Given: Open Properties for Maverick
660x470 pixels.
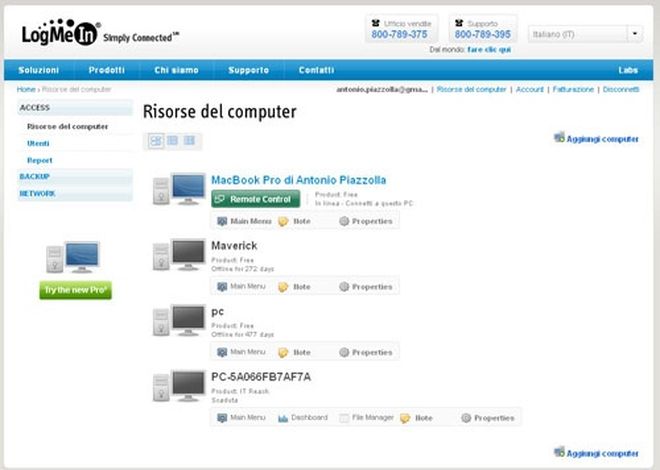Looking at the screenshot, I should [x=366, y=287].
